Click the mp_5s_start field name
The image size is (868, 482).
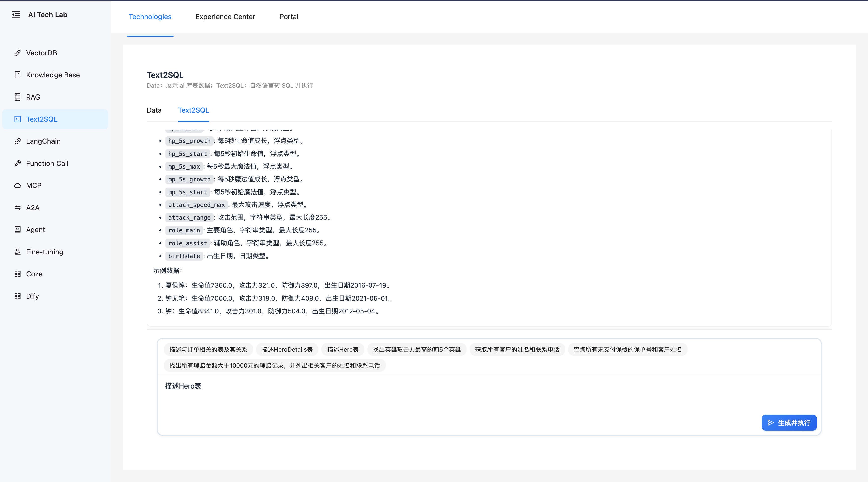click(x=187, y=192)
